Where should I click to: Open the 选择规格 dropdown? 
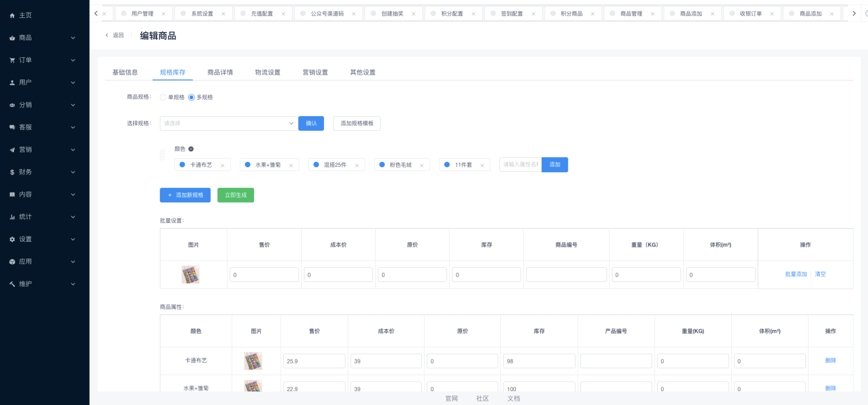coord(228,124)
